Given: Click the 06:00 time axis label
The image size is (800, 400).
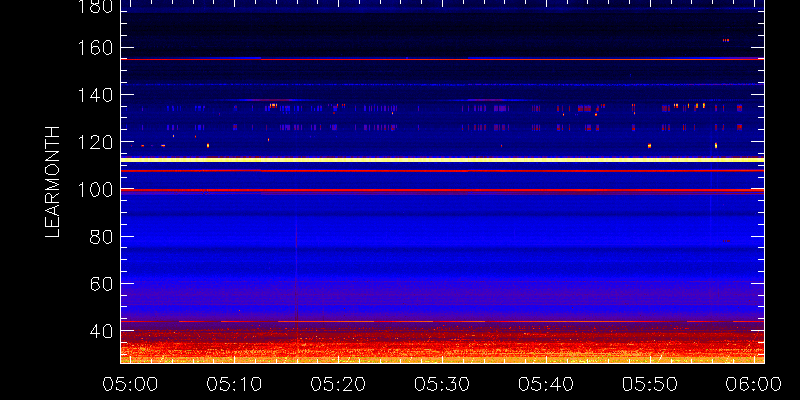Looking at the screenshot, I should pos(754,384).
